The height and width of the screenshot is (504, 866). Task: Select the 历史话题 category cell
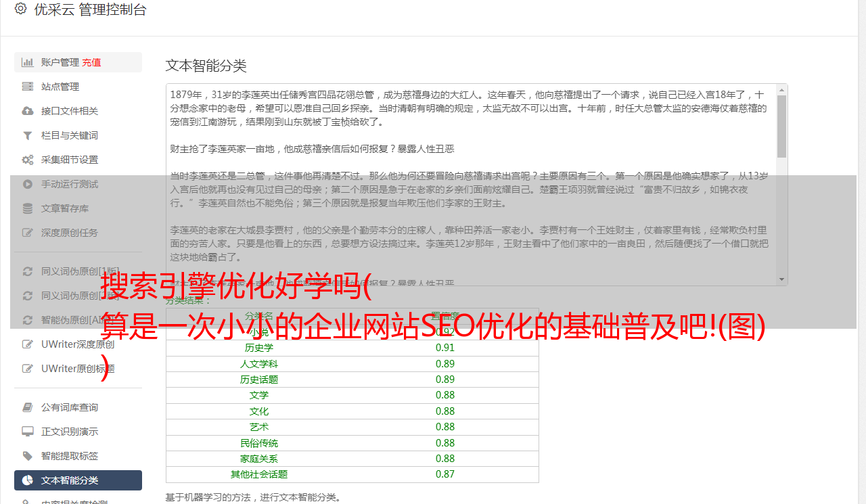pos(259,380)
